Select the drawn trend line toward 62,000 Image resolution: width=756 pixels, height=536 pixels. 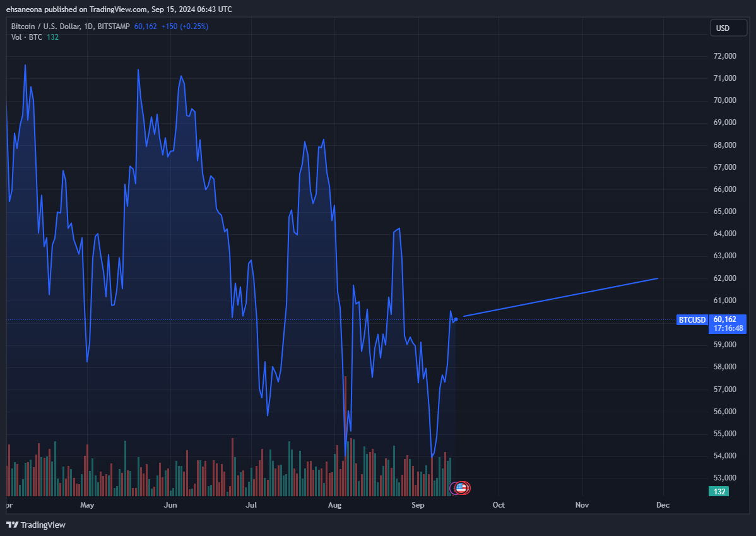[x=561, y=297]
